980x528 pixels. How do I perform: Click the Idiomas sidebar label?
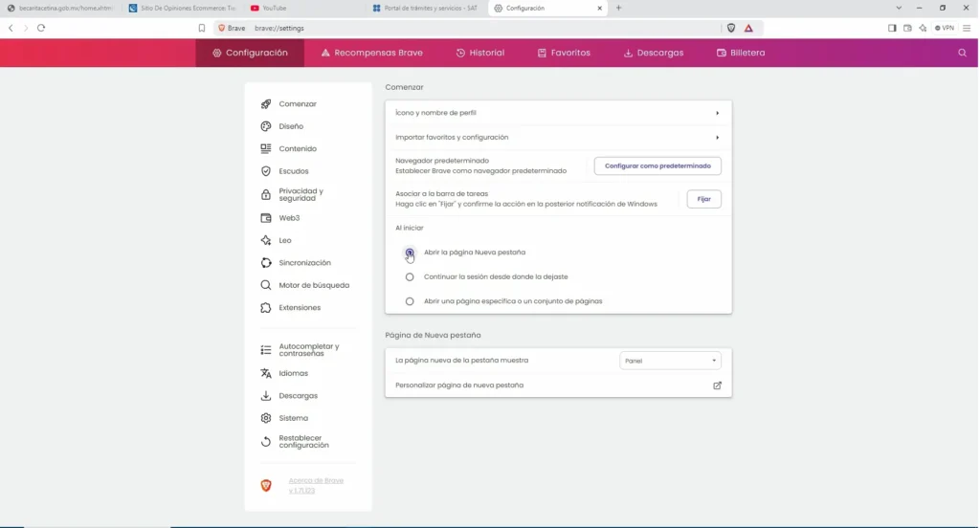point(293,374)
